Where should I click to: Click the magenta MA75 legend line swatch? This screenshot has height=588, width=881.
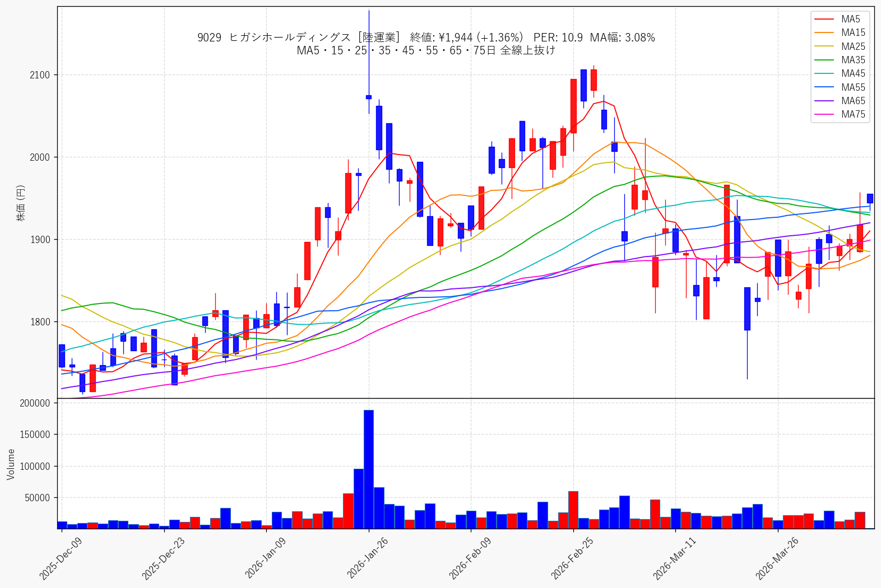click(824, 114)
